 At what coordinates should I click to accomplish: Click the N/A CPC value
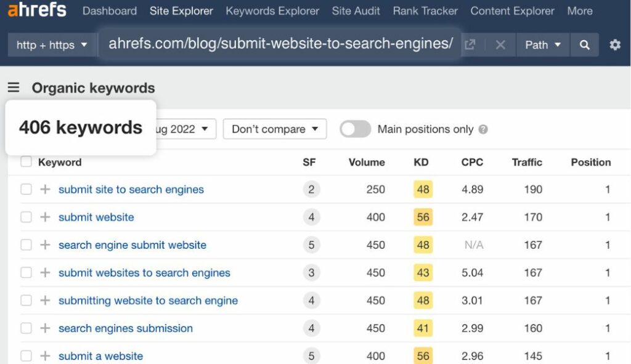click(474, 245)
